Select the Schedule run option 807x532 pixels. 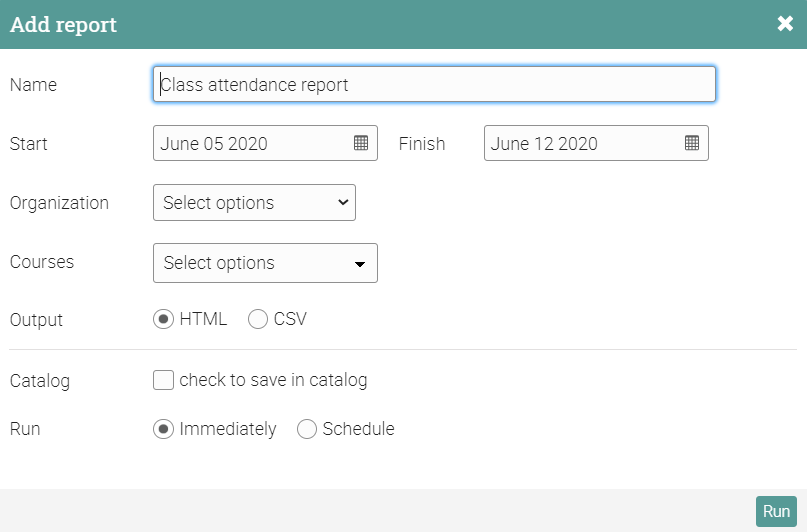(x=307, y=429)
